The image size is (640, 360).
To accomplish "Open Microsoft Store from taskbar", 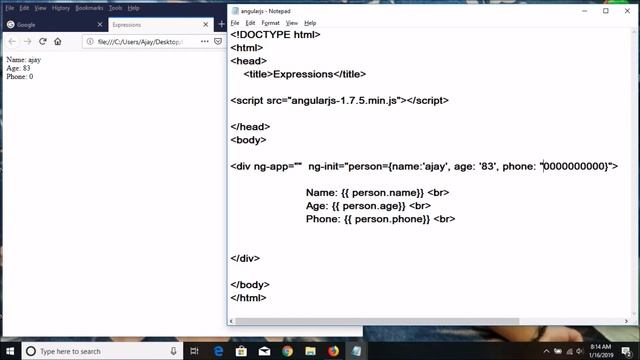I will pos(241,351).
